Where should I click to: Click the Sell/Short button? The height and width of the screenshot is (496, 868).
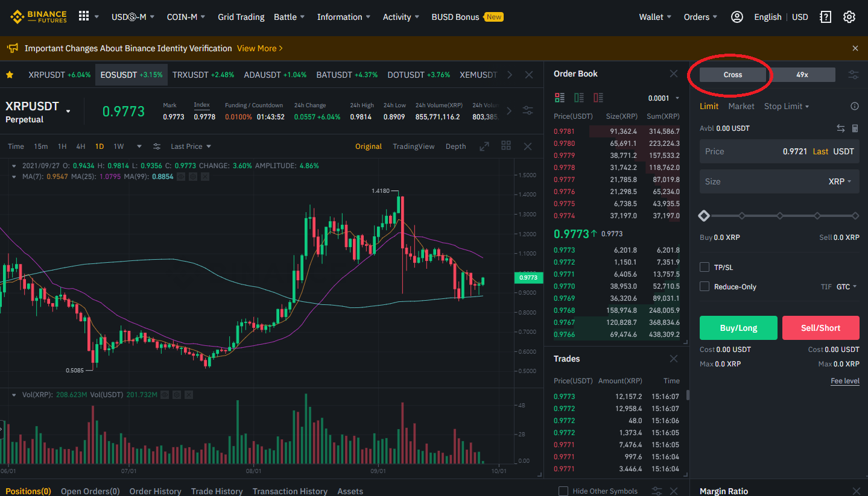[x=820, y=328]
